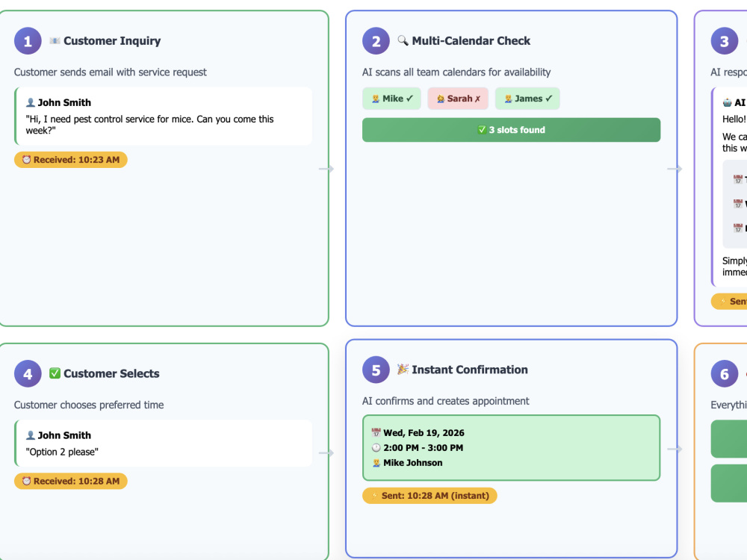Viewport: 747px width, 560px height.
Task: Click the Wed, Feb 19, 2026 date text
Action: 424,433
